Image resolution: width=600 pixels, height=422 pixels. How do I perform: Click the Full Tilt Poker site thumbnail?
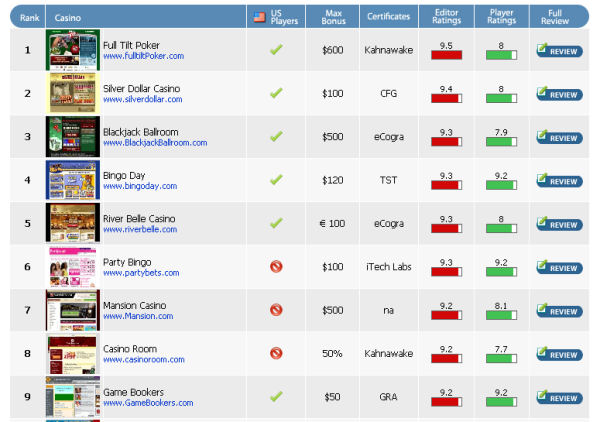[x=73, y=50]
